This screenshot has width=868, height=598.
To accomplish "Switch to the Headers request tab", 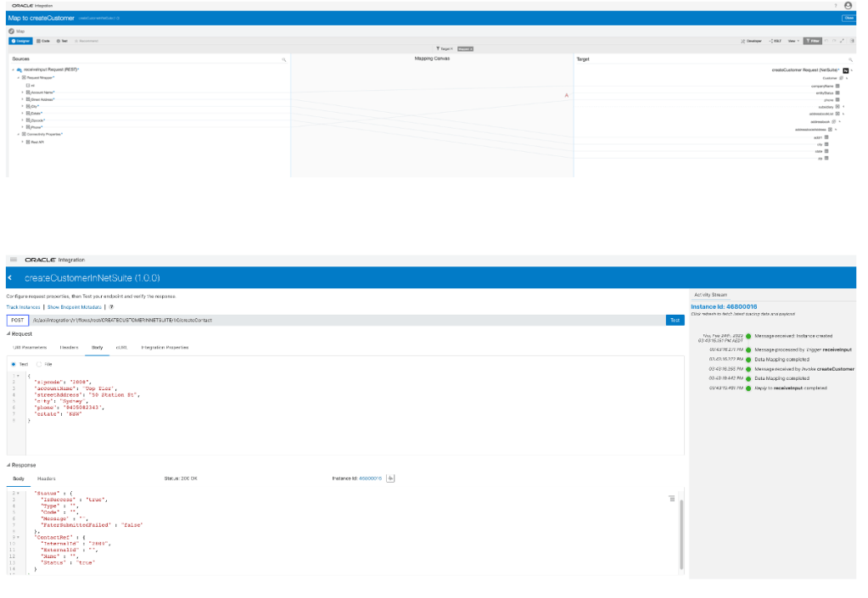I will pyautogui.click(x=69, y=347).
